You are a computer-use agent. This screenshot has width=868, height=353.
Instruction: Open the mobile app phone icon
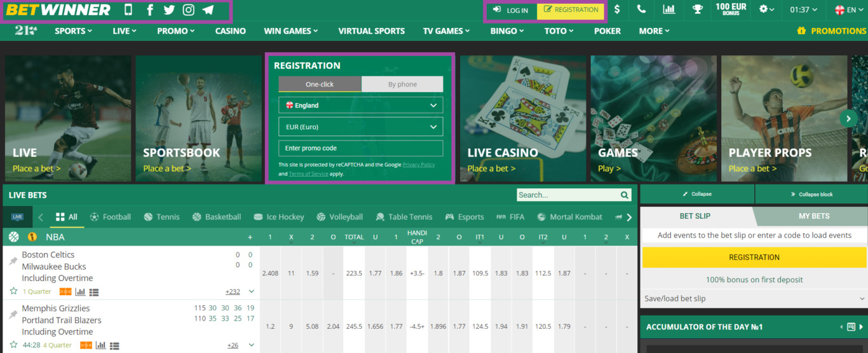point(128,10)
